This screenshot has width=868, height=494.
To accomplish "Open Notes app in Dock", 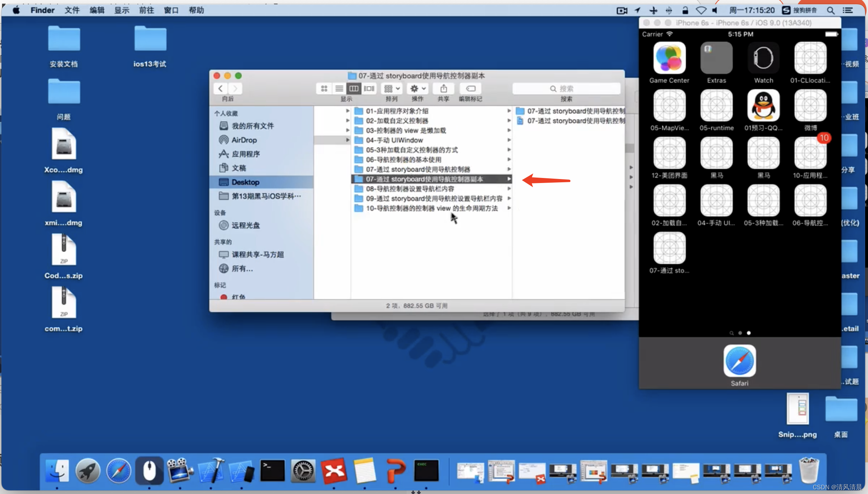I will (x=365, y=470).
